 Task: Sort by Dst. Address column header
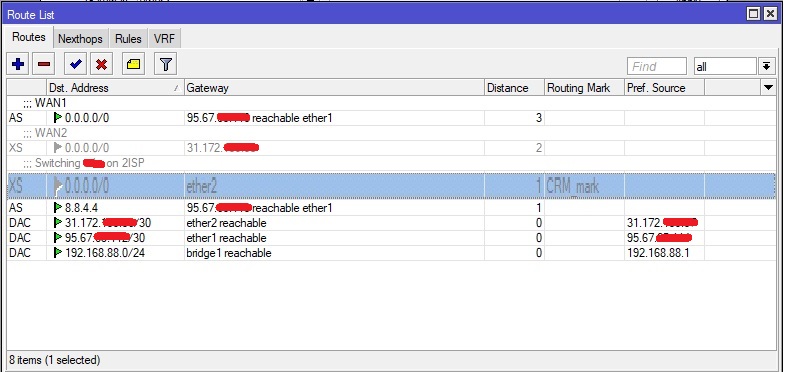click(115, 88)
